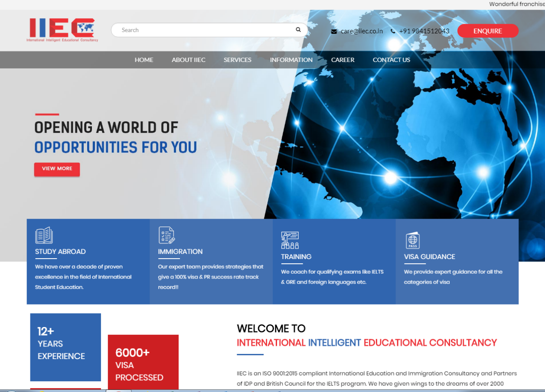Open the Career menu item
Image resolution: width=545 pixels, height=392 pixels.
click(x=343, y=60)
